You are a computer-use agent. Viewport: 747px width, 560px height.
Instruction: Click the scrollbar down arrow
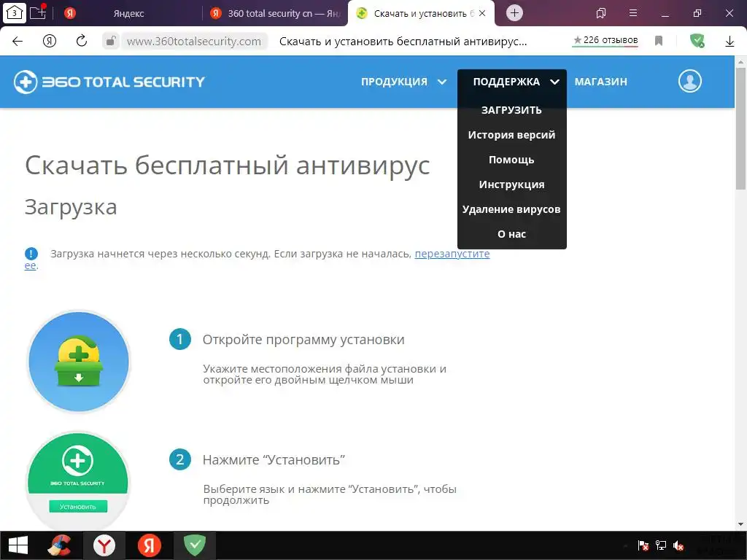click(x=741, y=525)
